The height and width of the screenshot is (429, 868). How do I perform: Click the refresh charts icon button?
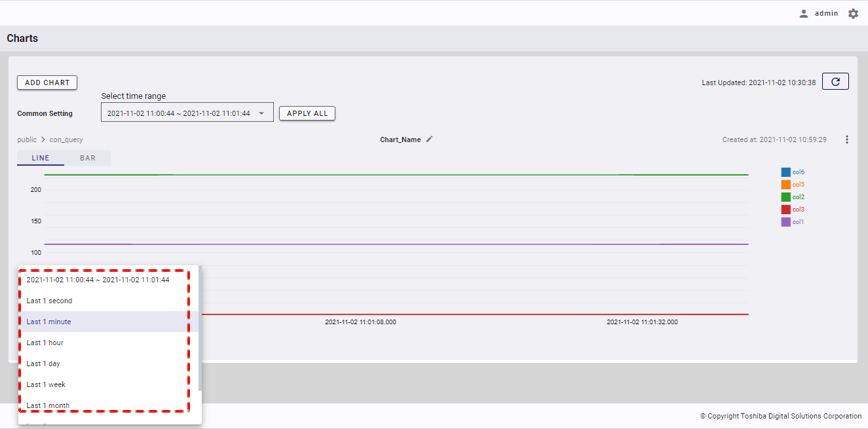tap(835, 82)
